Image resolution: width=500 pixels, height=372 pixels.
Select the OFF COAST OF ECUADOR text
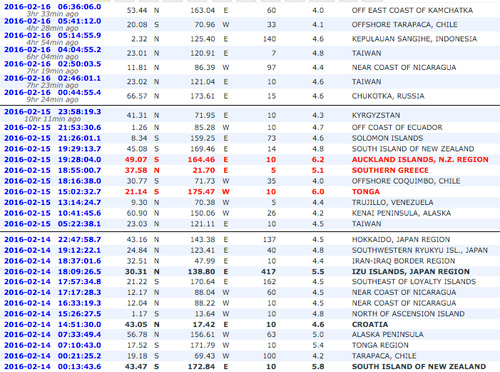point(397,127)
